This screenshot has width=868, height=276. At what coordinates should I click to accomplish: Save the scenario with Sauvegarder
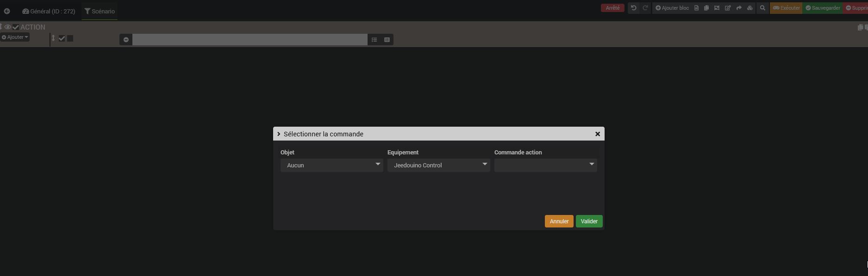823,8
